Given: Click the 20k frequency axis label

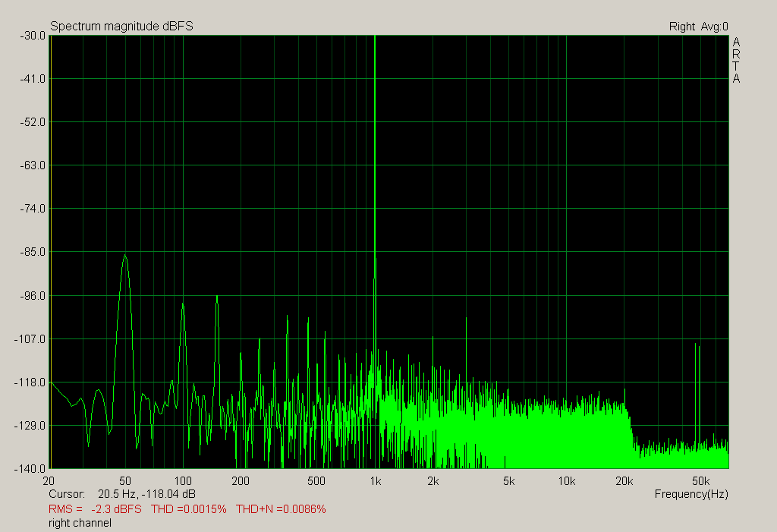Looking at the screenshot, I should pos(624,481).
